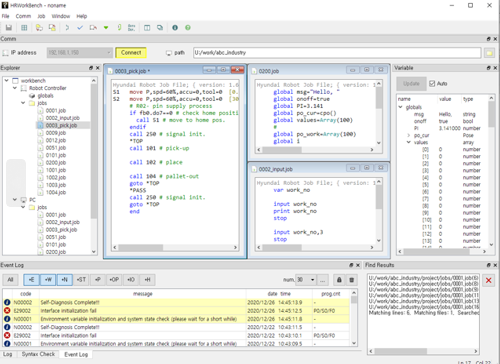Toggle the +E error filter

point(31,280)
